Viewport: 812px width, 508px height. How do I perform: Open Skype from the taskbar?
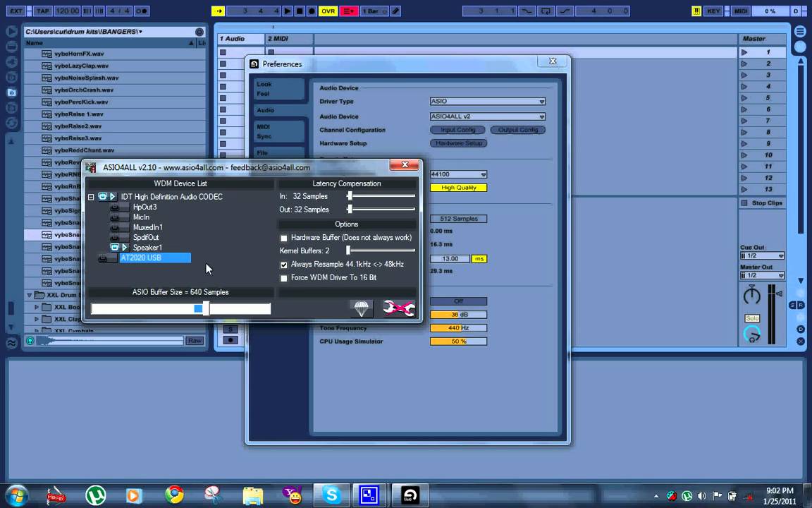pos(331,495)
